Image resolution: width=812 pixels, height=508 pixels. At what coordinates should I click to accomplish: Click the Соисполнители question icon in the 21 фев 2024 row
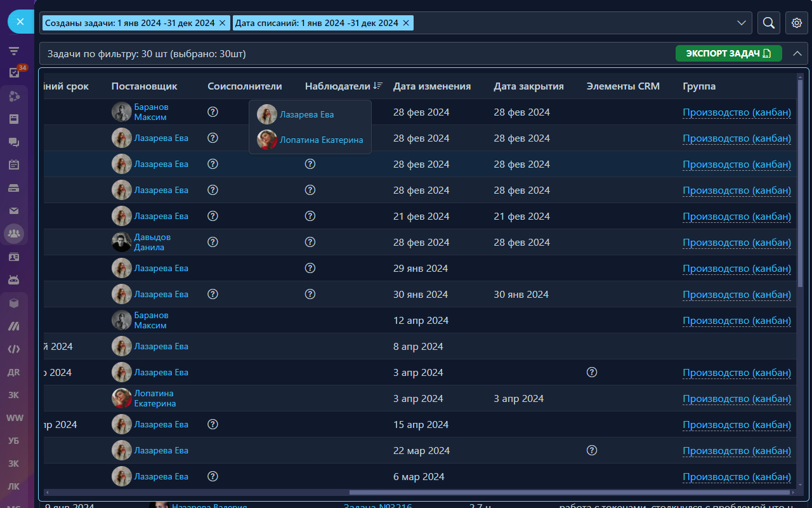click(x=213, y=216)
